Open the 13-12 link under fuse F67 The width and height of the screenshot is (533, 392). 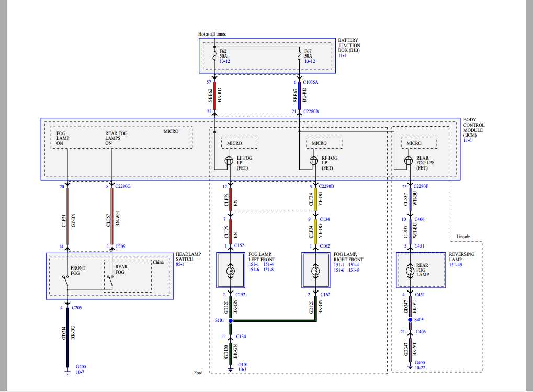pos(309,61)
